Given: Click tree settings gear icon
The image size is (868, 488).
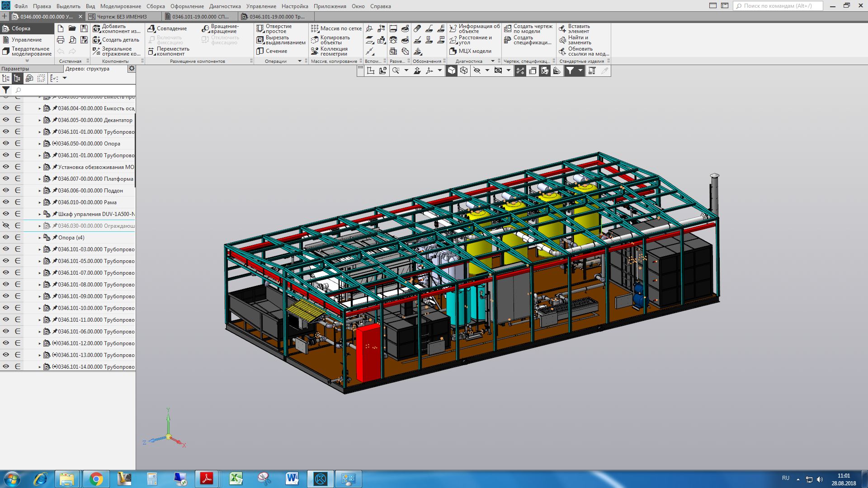Looking at the screenshot, I should (x=132, y=69).
